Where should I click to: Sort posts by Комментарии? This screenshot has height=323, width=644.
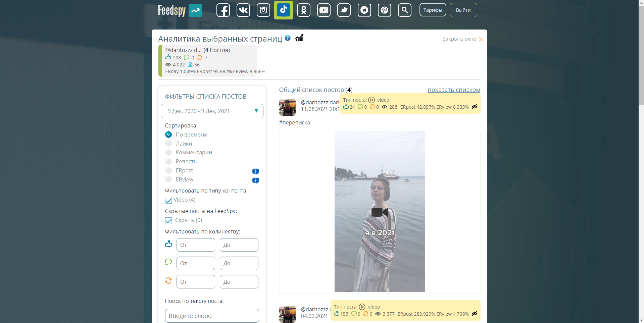click(189, 152)
